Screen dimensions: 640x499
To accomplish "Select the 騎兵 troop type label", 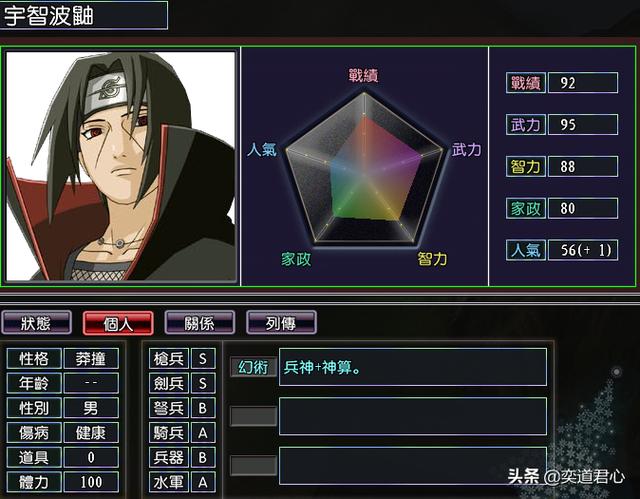I will click(169, 432).
